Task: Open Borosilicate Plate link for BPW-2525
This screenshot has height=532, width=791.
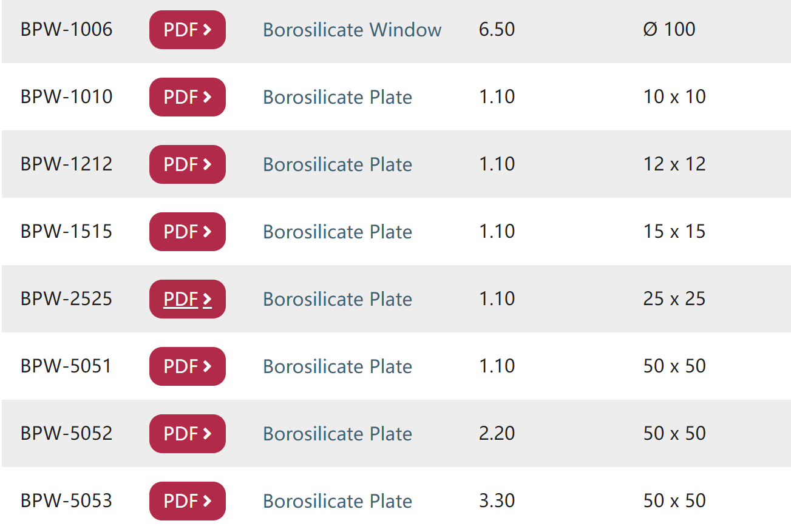Action: point(338,299)
